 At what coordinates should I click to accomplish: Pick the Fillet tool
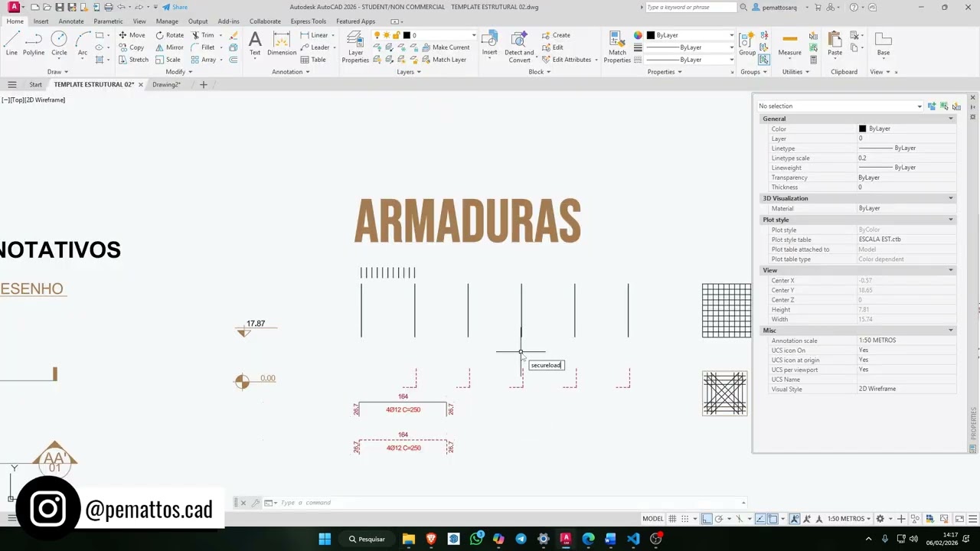click(x=203, y=47)
